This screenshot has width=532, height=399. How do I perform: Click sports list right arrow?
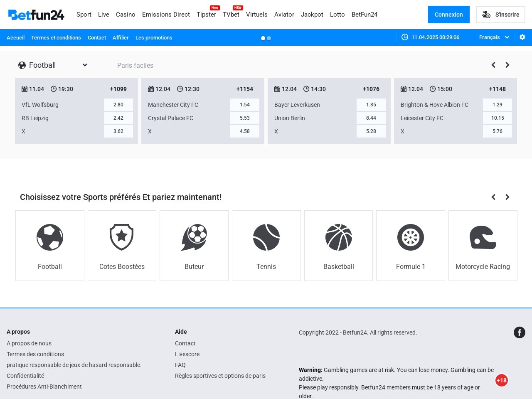point(507,197)
